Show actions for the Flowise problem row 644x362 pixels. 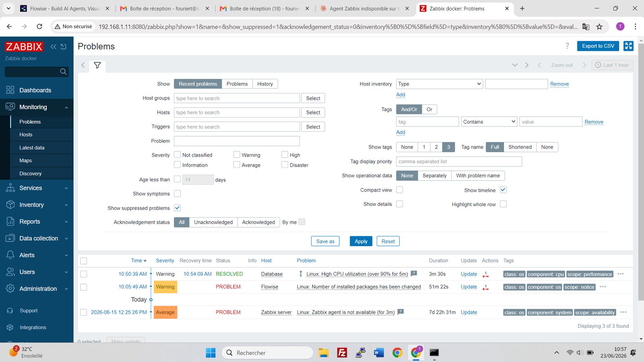[x=486, y=287]
